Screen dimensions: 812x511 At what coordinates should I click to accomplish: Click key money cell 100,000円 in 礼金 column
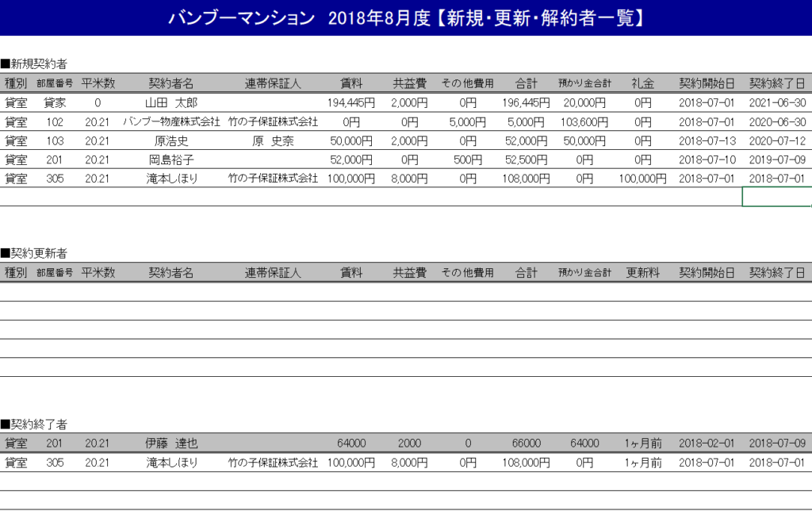(642, 179)
